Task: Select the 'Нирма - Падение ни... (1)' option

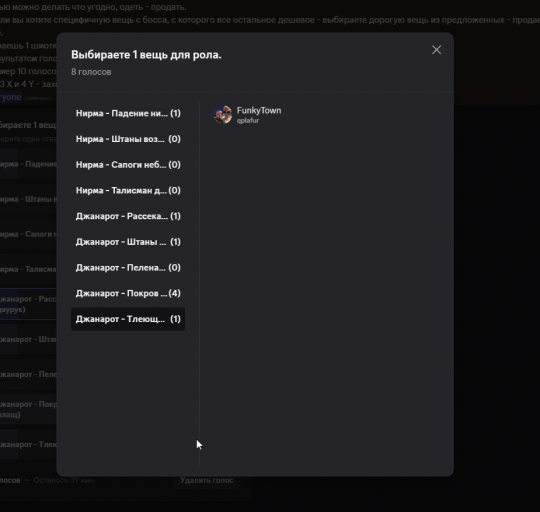Action: pos(128,113)
